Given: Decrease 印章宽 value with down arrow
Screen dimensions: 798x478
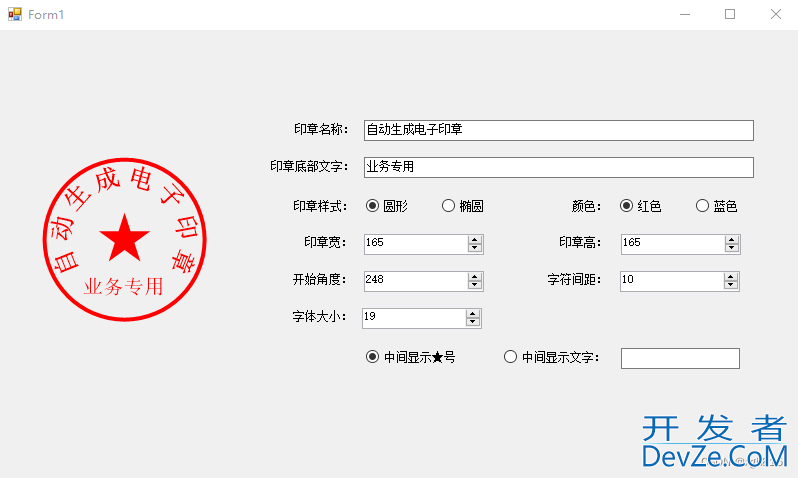Looking at the screenshot, I should [x=475, y=248].
